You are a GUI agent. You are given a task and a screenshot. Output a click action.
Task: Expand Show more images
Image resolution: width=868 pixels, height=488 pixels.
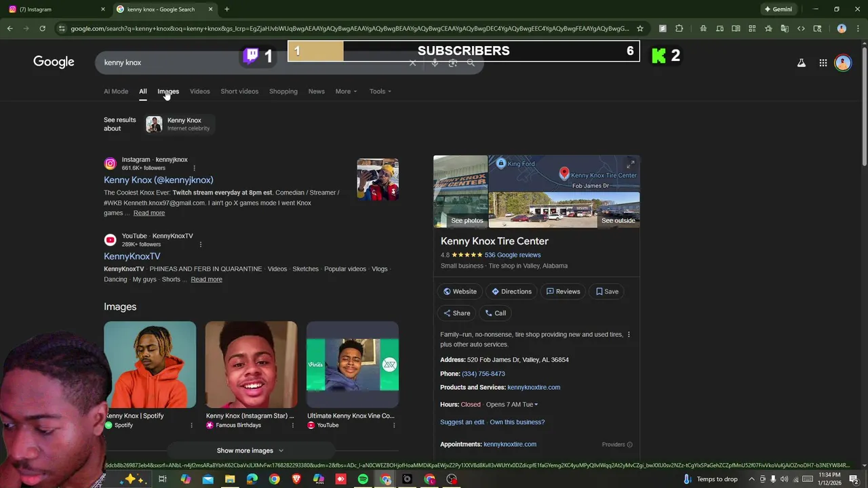point(250,451)
